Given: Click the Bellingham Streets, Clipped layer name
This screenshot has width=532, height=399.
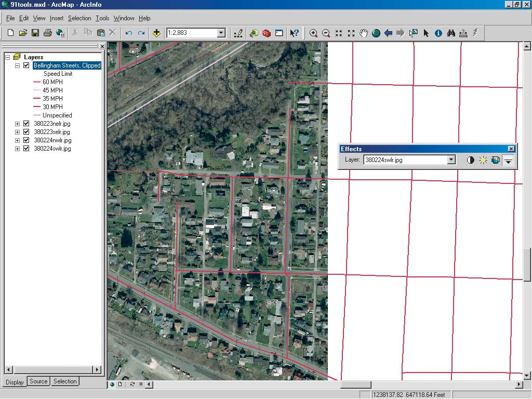Looking at the screenshot, I should tap(66, 65).
